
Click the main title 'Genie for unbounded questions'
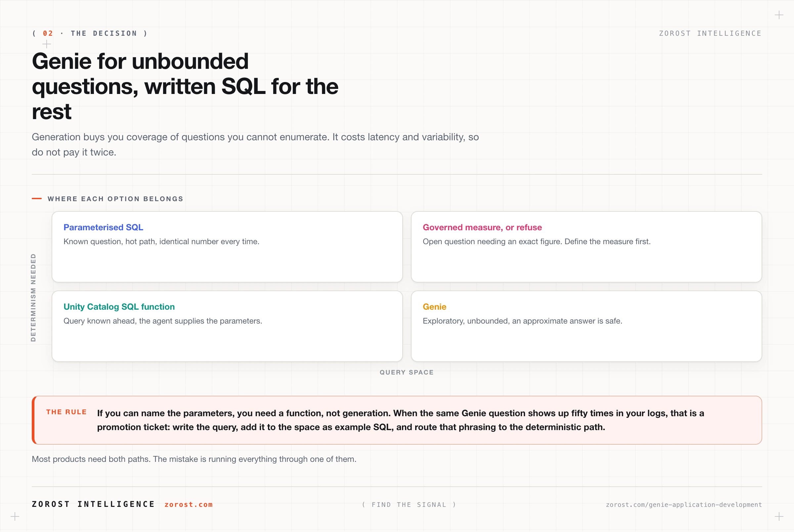click(185, 86)
